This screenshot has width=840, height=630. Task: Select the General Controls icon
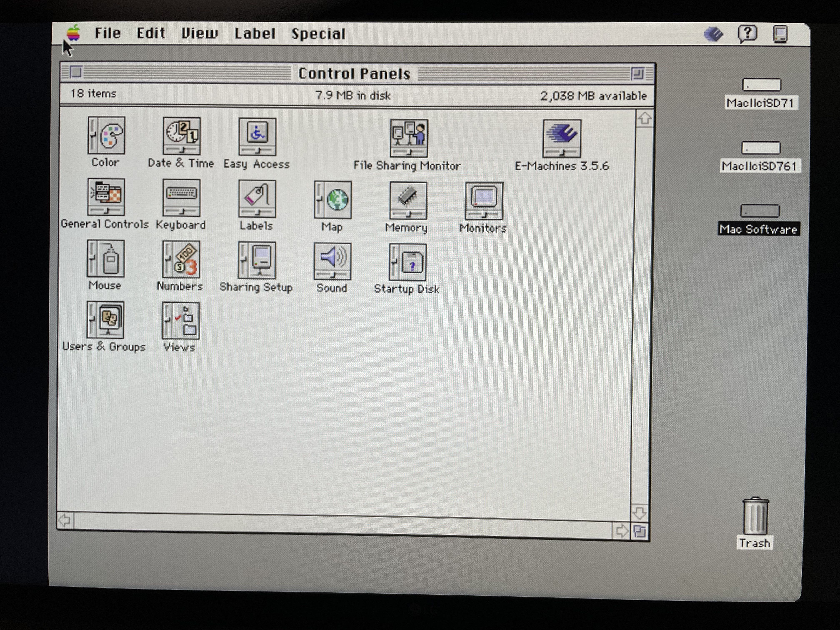point(106,197)
